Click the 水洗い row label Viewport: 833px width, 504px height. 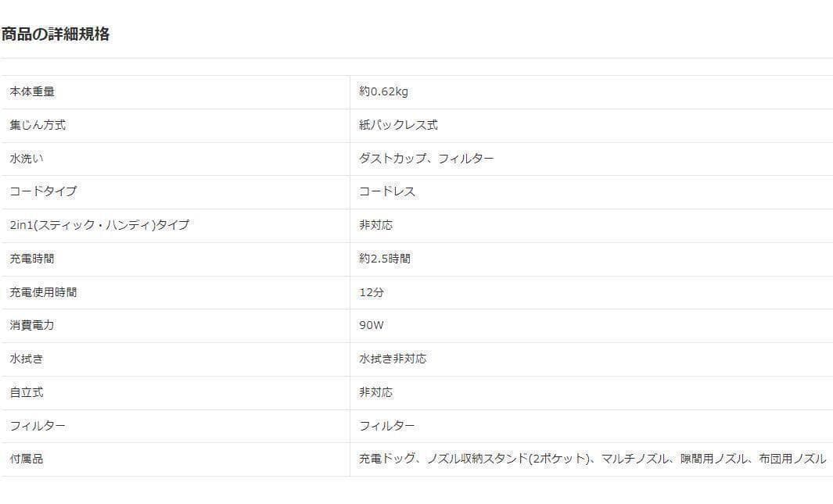pos(27,159)
